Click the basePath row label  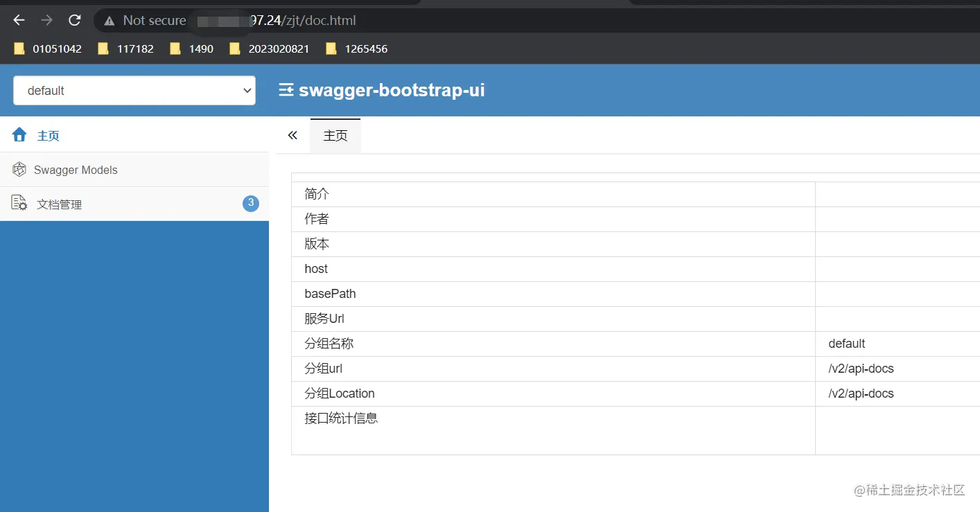tap(330, 294)
